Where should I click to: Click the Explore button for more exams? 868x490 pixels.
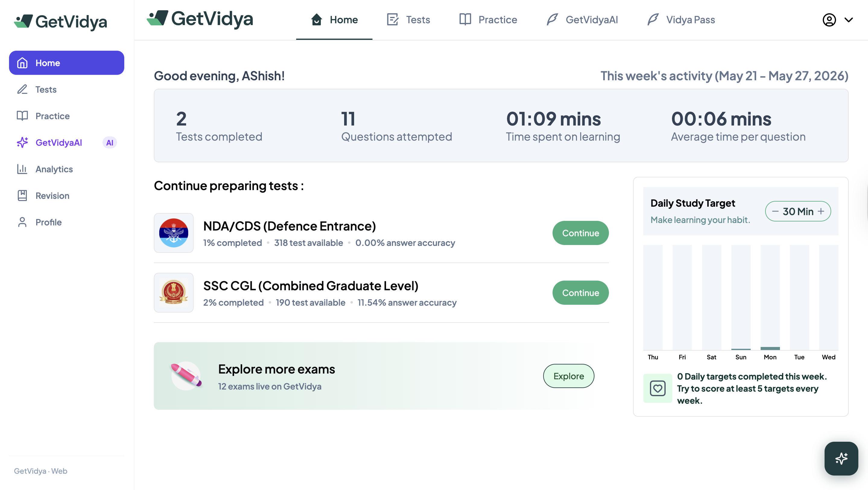(569, 376)
